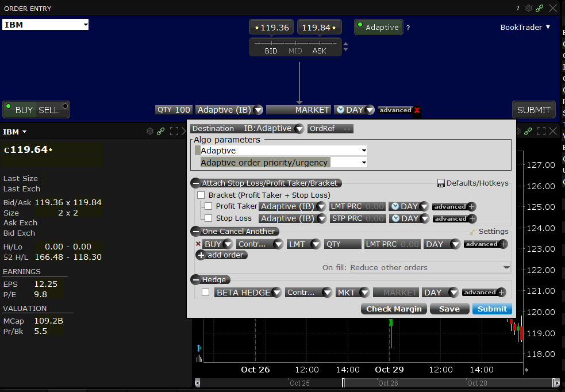565x392 pixels.
Task: Toggle the Adaptive algo button
Action: tap(378, 27)
